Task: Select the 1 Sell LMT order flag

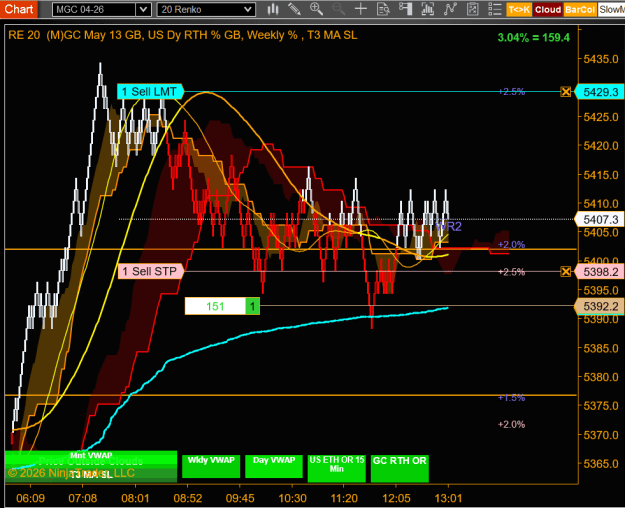Action: (150, 92)
